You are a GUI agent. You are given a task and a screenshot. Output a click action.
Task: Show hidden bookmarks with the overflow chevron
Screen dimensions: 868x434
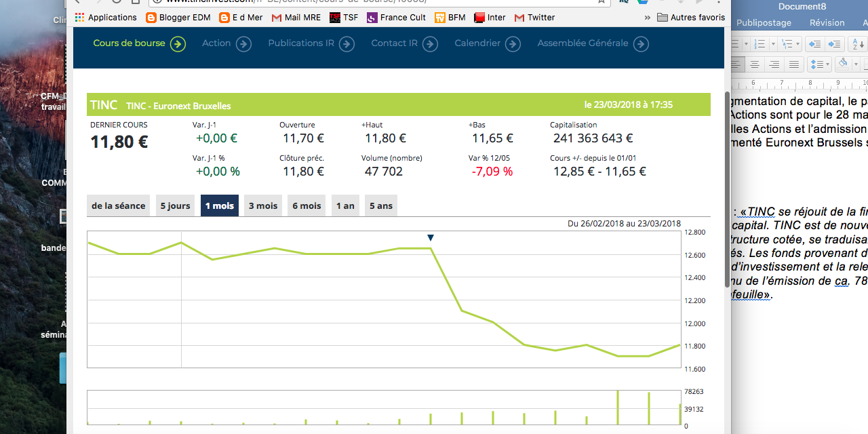pos(647,18)
